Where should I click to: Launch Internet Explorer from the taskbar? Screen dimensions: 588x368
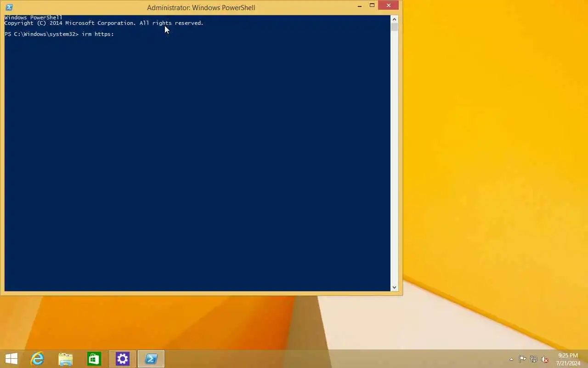[37, 359]
